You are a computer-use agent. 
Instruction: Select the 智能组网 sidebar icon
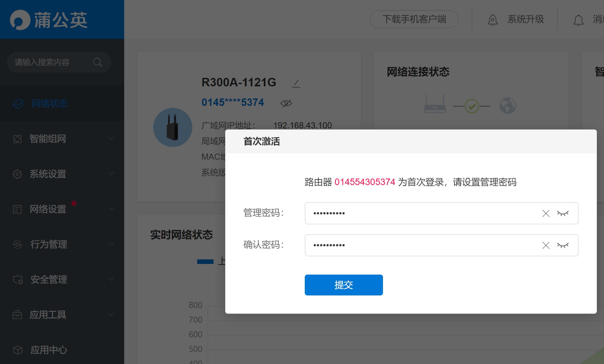tap(18, 138)
